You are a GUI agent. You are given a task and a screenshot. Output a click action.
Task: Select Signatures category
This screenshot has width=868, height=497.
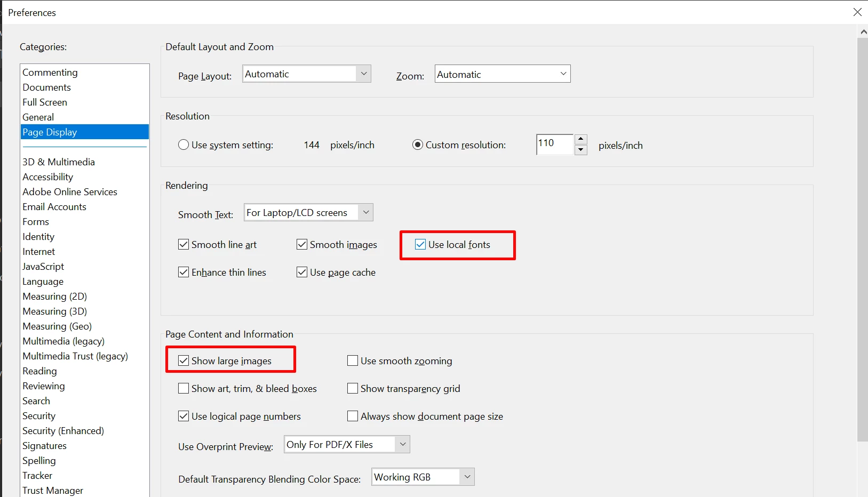84,445
